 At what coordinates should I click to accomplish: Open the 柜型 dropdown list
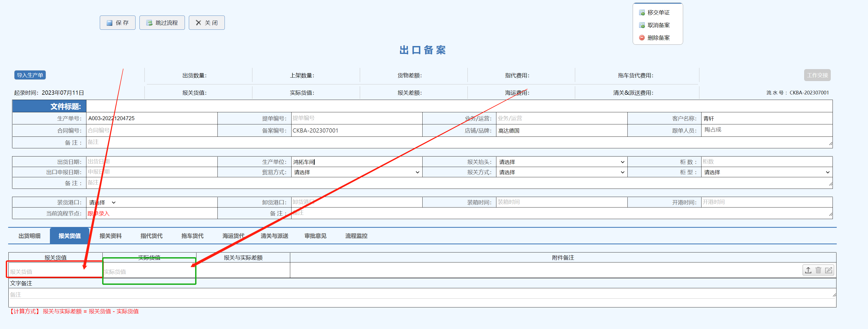coord(766,173)
